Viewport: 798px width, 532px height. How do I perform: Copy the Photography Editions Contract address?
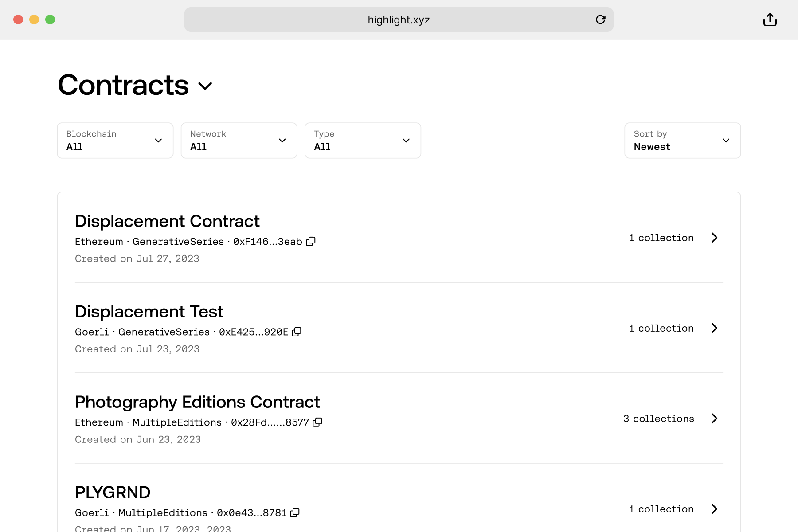pos(317,422)
